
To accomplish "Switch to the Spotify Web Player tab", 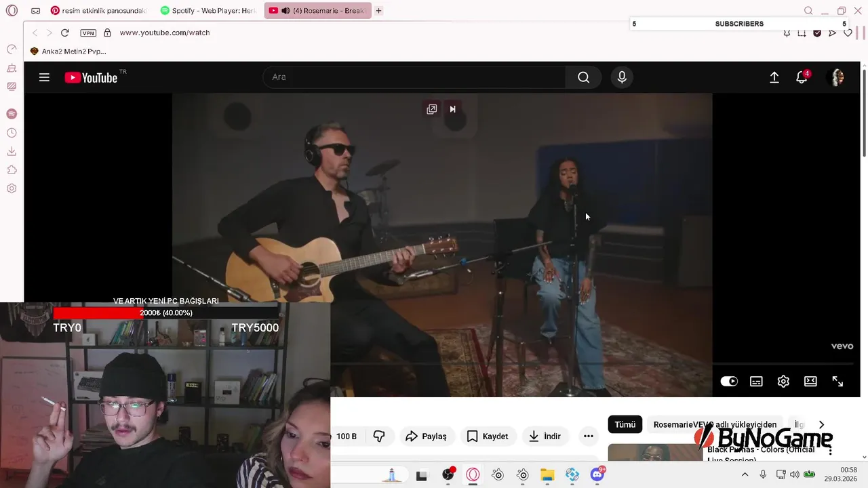I will click(209, 11).
